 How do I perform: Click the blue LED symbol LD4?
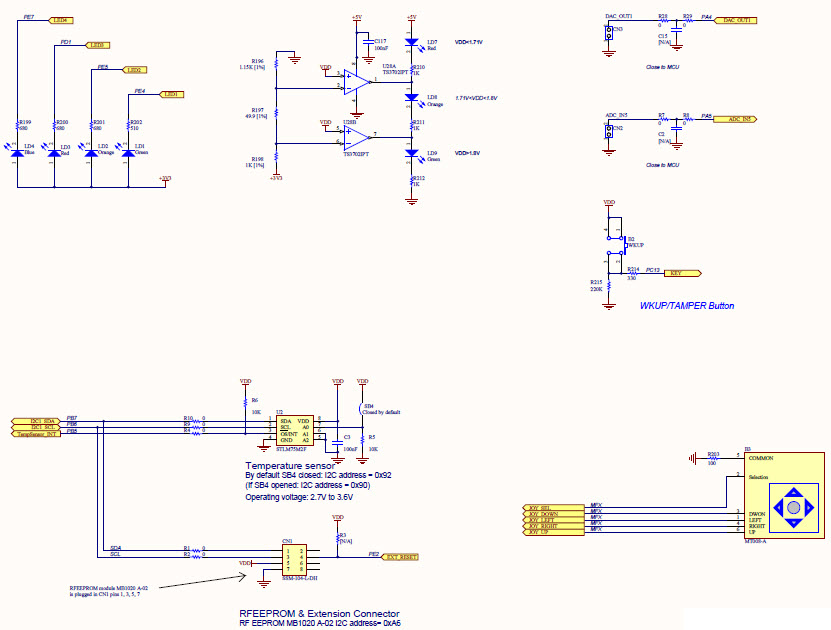click(x=17, y=154)
